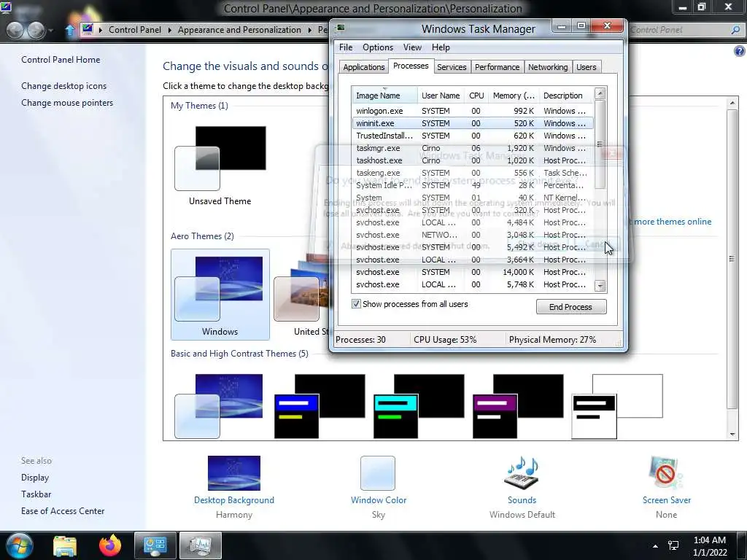
Task: Switch to Control Panel taskbar button
Action: point(155,545)
